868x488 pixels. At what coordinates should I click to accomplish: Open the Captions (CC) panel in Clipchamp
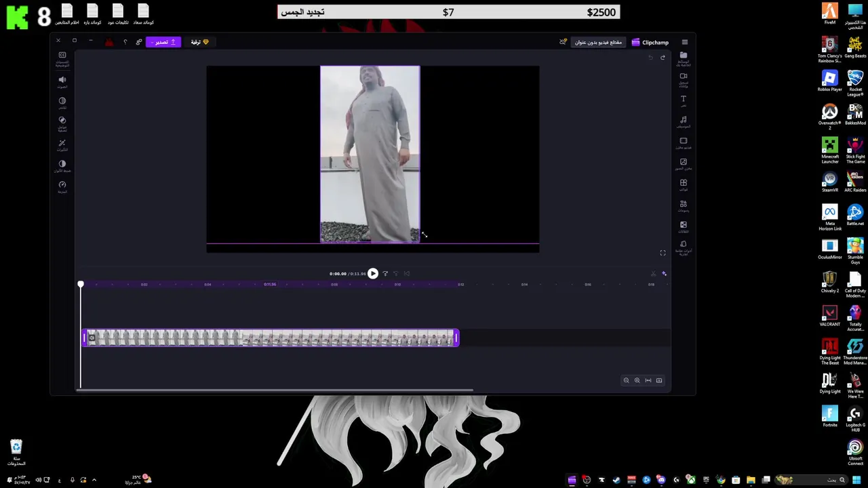coord(62,58)
